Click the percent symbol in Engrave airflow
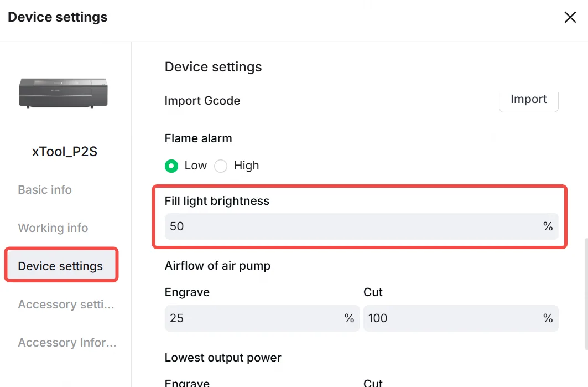 [x=349, y=318]
